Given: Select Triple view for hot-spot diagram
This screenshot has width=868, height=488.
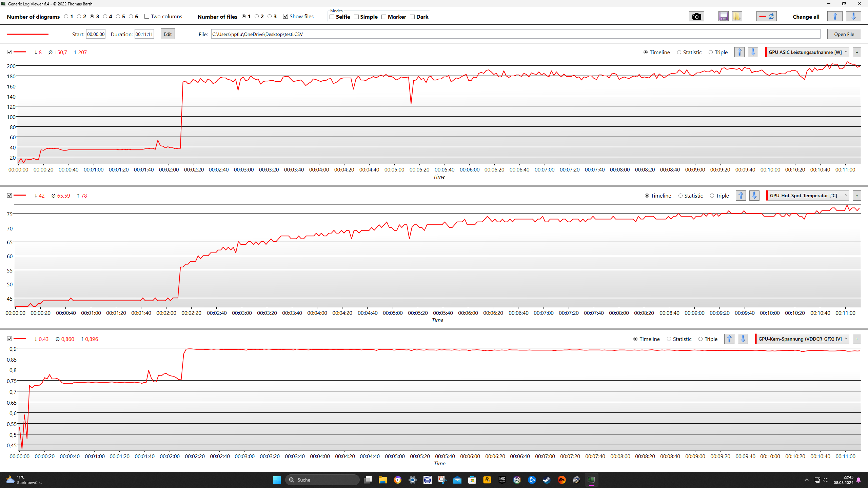Looking at the screenshot, I should click(x=712, y=196).
